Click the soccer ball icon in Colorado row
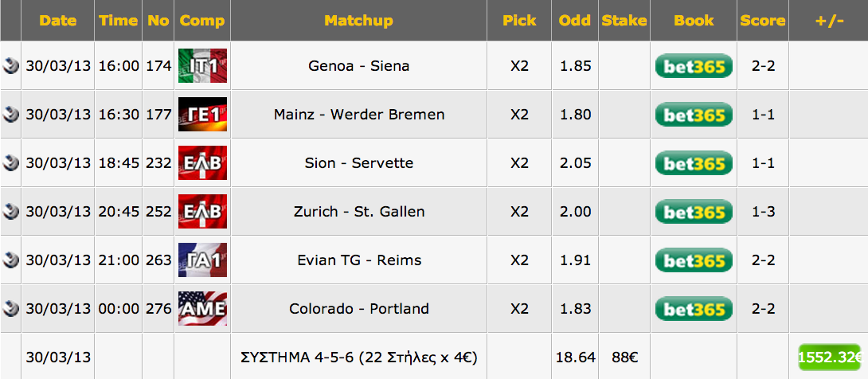 click(10, 309)
